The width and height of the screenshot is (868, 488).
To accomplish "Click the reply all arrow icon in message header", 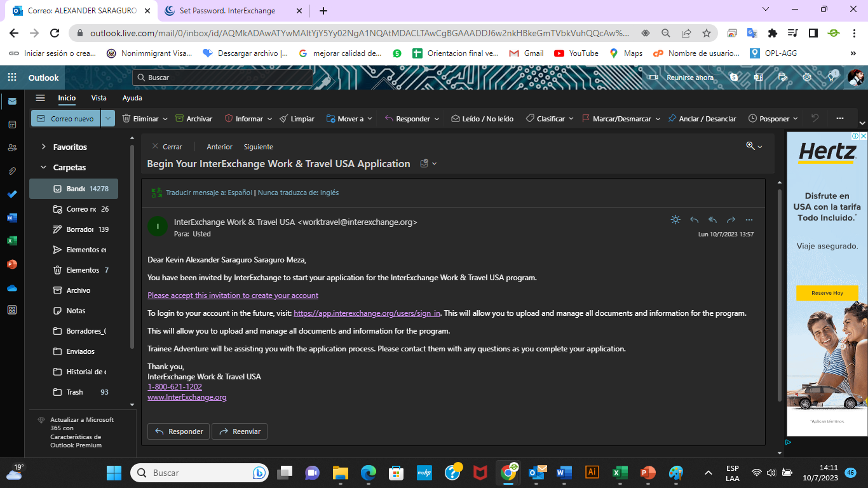I will click(712, 220).
